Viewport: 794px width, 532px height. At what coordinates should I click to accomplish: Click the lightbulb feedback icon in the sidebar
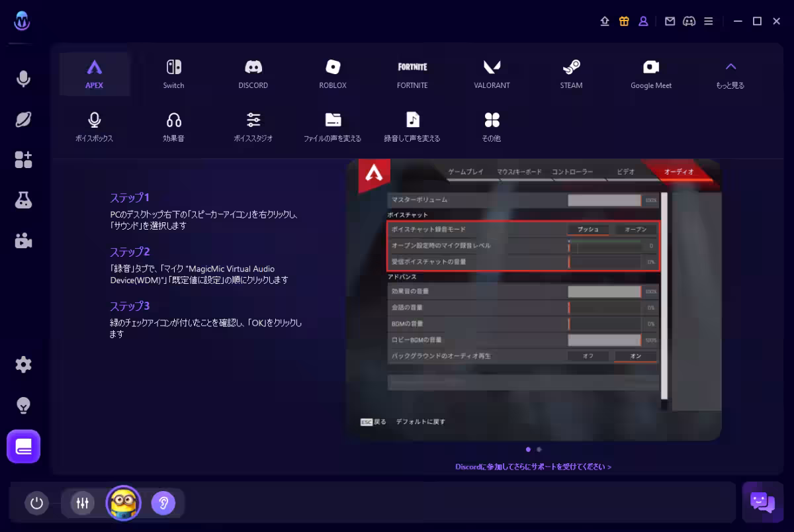click(23, 405)
